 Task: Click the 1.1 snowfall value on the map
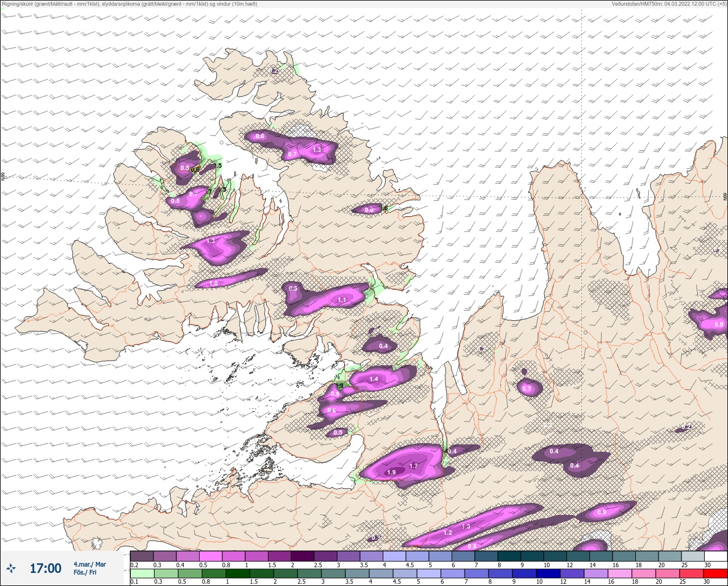342,300
